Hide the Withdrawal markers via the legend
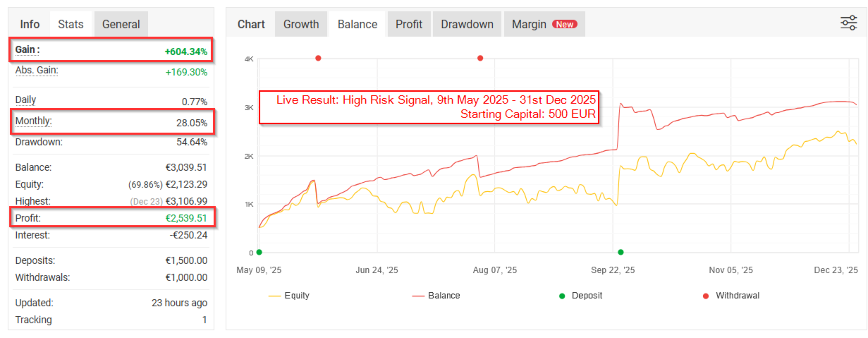The height and width of the screenshot is (338, 868). tap(731, 296)
